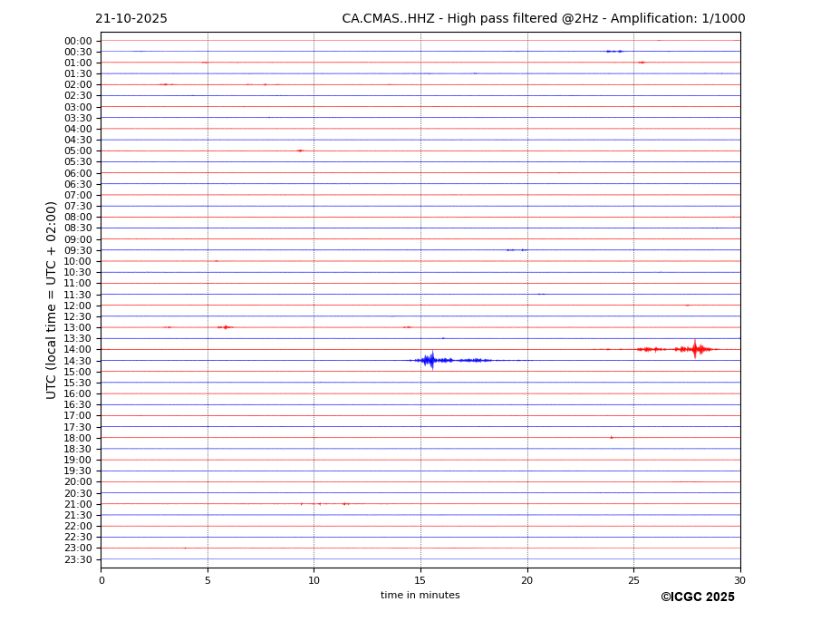Viewport: 840px width, 631px height.
Task: Select the 23:30 time label on the y-axis
Action: (x=77, y=559)
